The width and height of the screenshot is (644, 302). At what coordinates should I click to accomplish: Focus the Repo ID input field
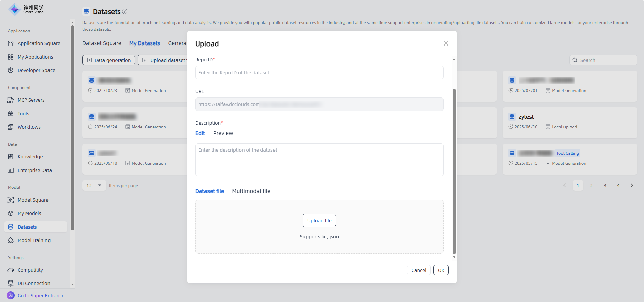[319, 73]
